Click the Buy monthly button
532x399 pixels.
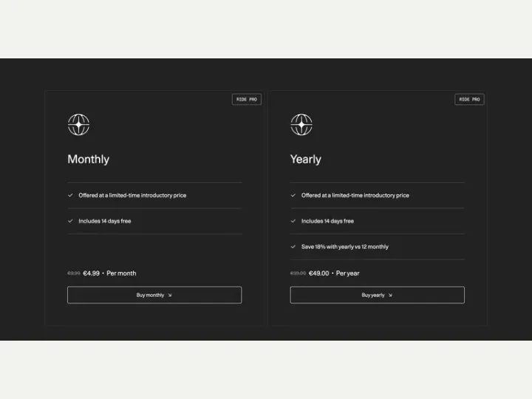(x=154, y=295)
